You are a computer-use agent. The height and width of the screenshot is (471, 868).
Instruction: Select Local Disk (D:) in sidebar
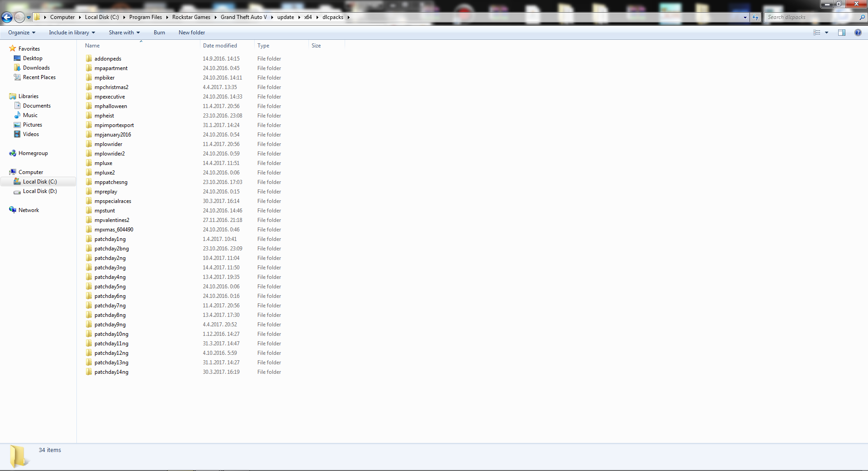[40, 191]
